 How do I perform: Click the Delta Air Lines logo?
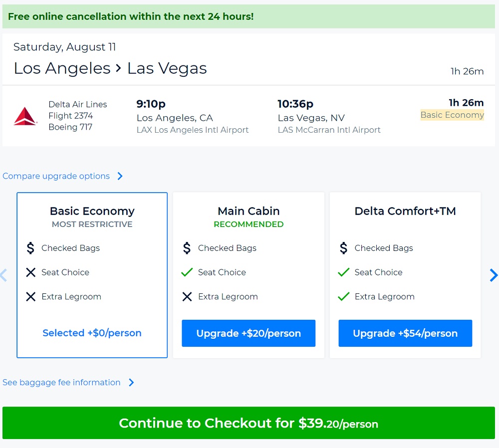click(25, 116)
